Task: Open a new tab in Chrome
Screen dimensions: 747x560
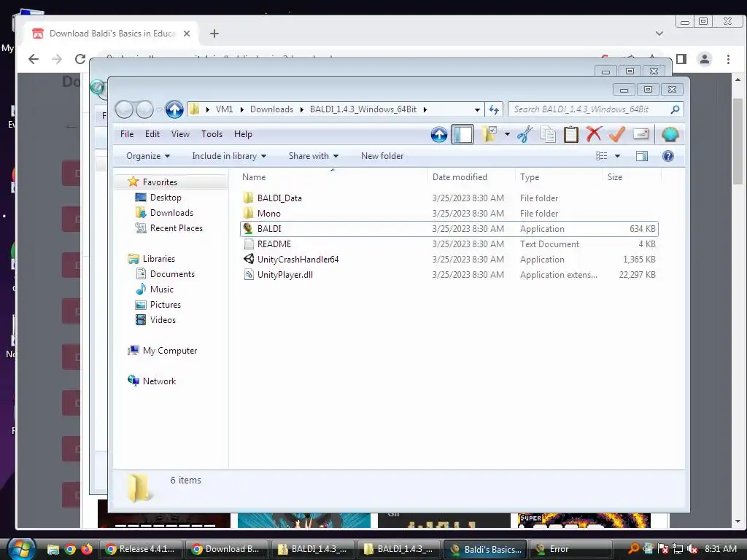Action: 214,34
